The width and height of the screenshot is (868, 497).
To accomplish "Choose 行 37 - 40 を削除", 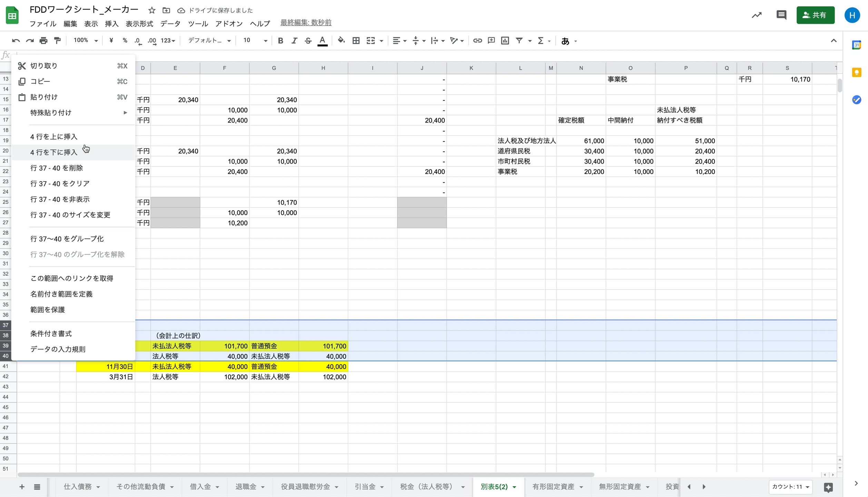I will [57, 168].
